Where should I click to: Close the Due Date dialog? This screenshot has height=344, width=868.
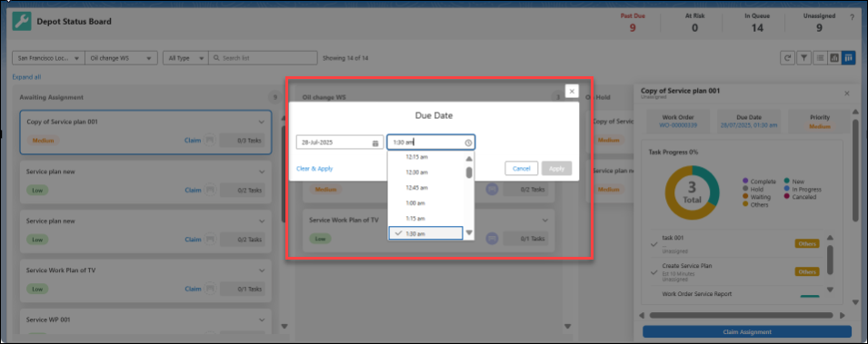(572, 92)
